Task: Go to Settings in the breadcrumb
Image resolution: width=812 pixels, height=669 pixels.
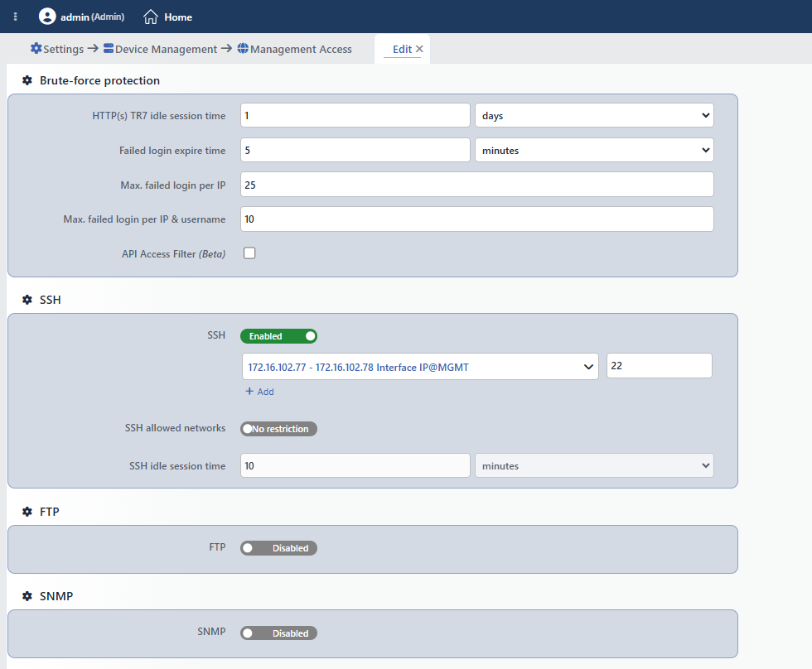Action: [x=63, y=49]
